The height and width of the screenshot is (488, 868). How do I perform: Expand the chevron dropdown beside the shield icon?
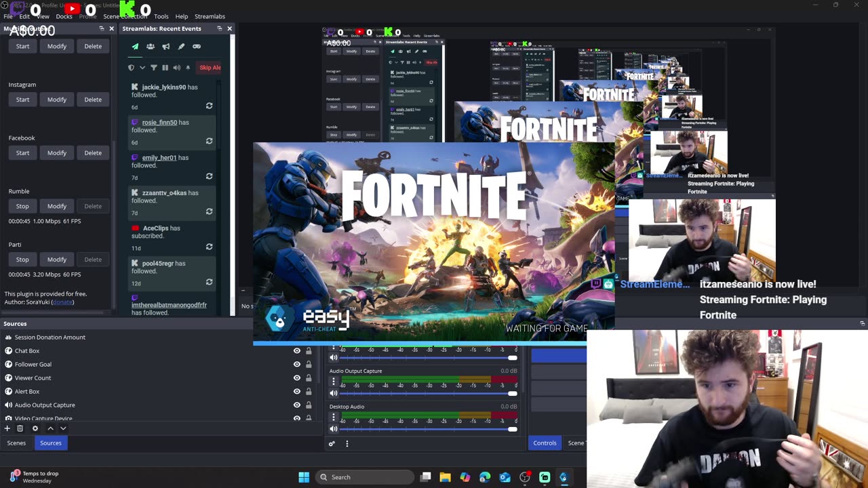[x=142, y=68]
